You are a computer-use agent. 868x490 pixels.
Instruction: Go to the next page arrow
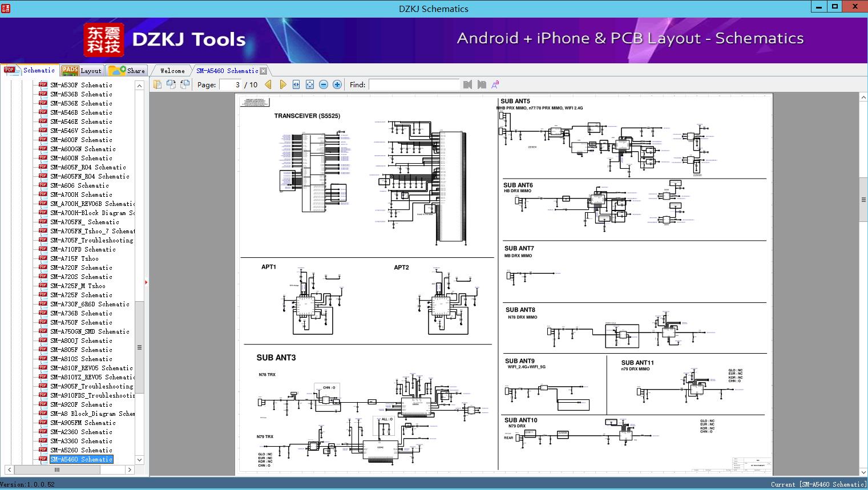[x=282, y=84]
